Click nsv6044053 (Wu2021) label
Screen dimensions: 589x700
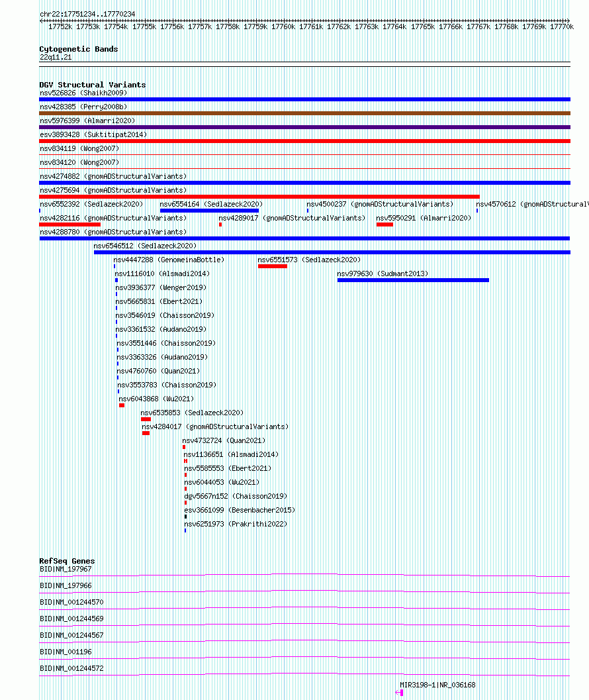click(x=222, y=482)
